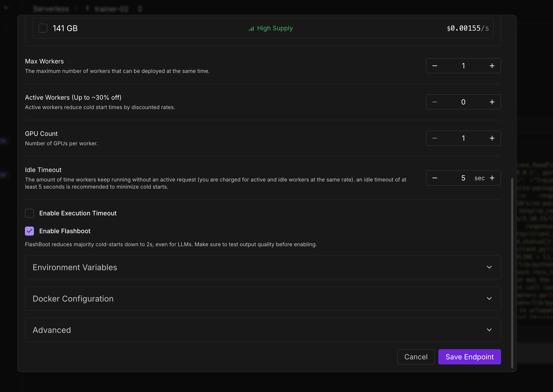Decrease Max Workers with minus icon
Image resolution: width=553 pixels, height=392 pixels.
pyautogui.click(x=435, y=66)
